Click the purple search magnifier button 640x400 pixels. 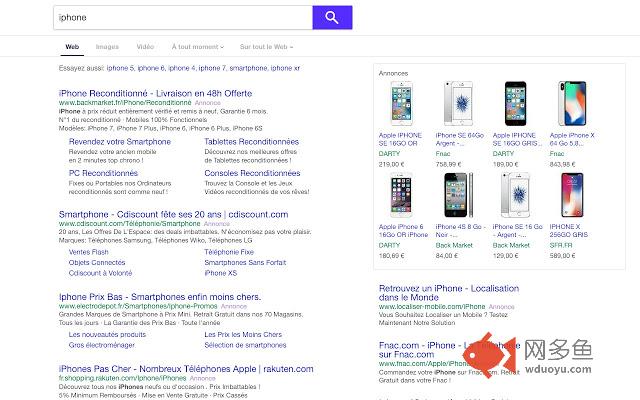point(332,18)
